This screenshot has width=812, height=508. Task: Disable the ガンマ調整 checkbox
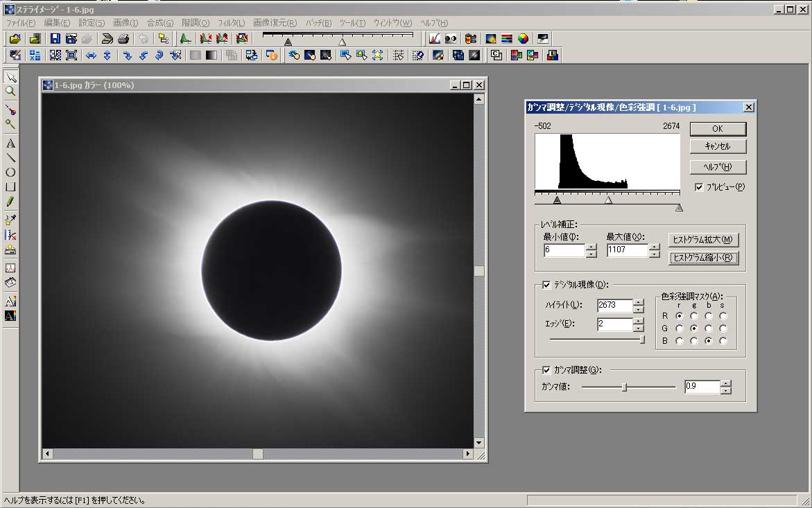[x=546, y=370]
